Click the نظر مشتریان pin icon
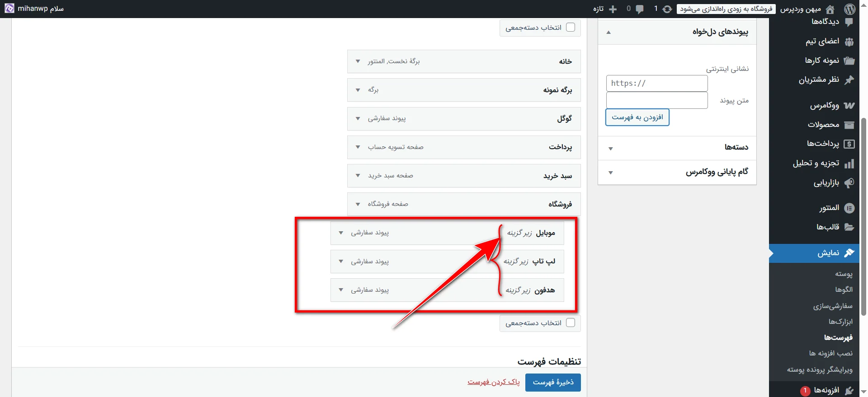This screenshot has height=397, width=868. [849, 80]
